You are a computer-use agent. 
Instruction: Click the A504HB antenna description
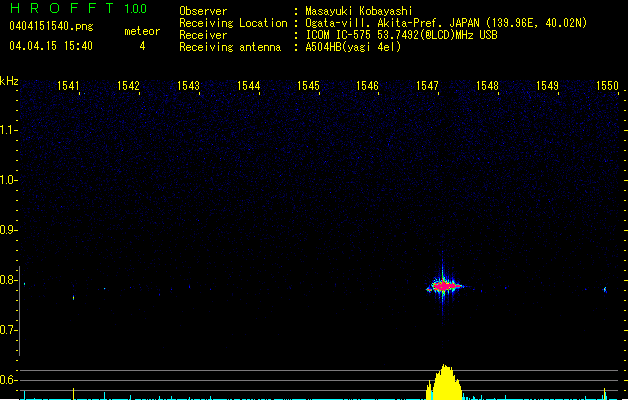tap(353, 47)
